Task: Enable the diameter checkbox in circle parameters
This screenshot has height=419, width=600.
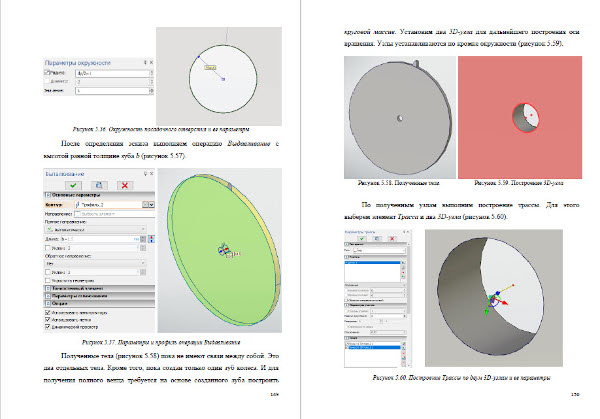Action: pyautogui.click(x=47, y=81)
